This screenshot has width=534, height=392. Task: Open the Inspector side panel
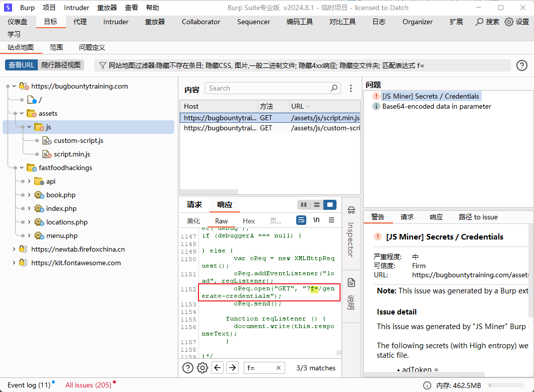point(351,231)
